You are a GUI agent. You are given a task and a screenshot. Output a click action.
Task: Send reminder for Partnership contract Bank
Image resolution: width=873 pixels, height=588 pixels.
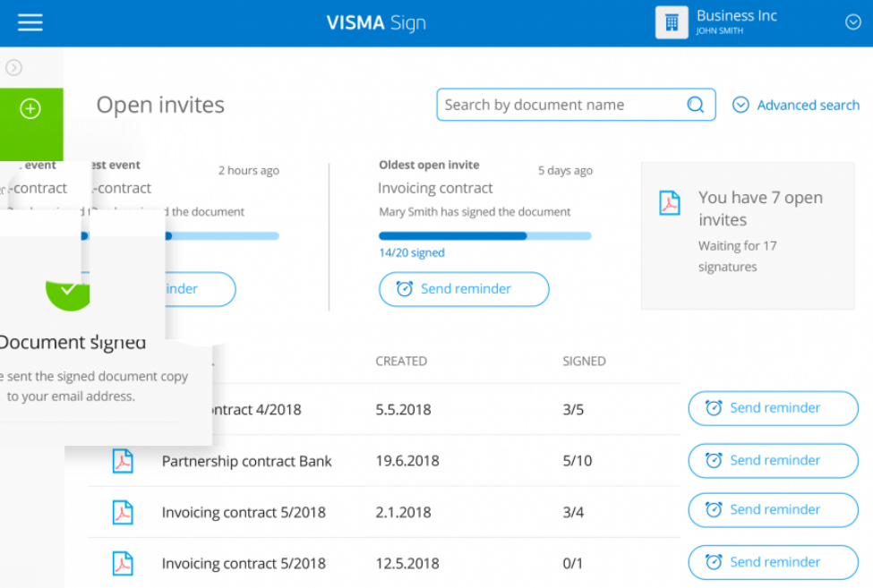coord(773,460)
